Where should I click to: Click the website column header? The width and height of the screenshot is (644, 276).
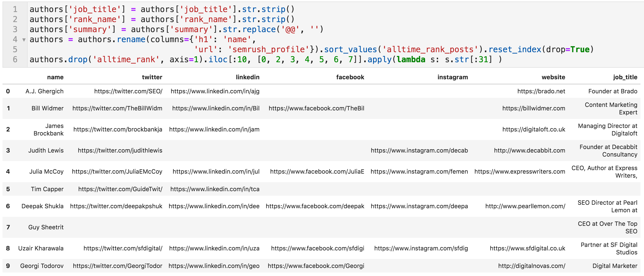coord(553,77)
